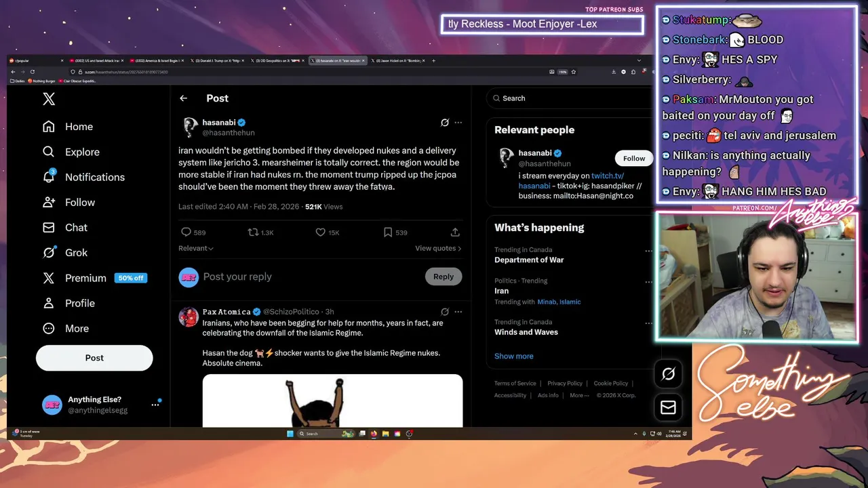868x488 pixels.
Task: Expand the footer More menu
Action: click(x=578, y=395)
